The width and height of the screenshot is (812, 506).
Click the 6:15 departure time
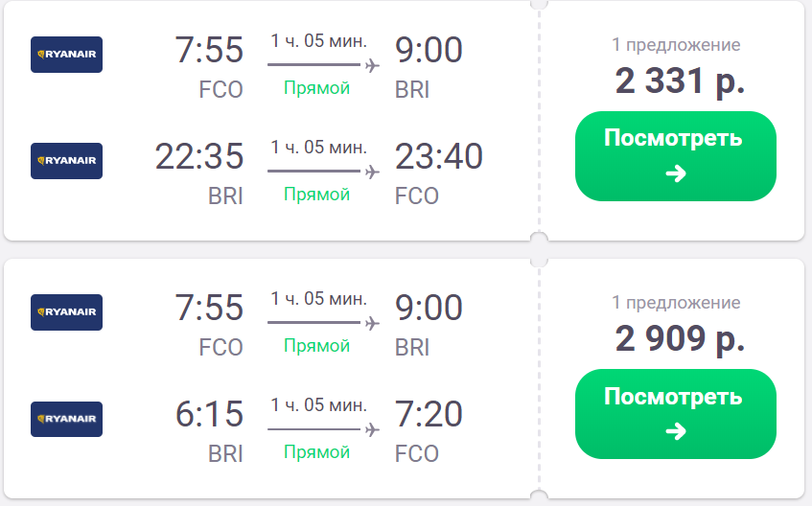209,414
